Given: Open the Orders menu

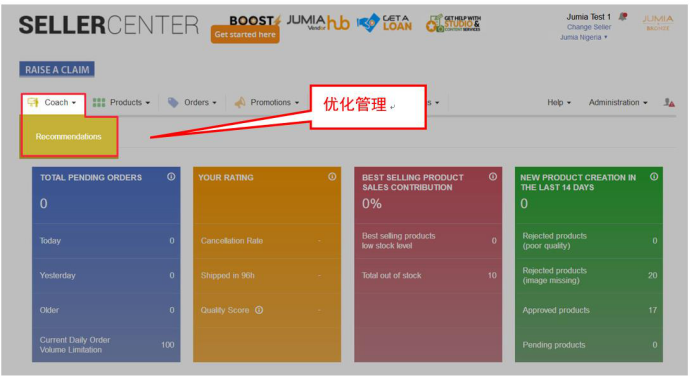Looking at the screenshot, I should pyautogui.click(x=192, y=103).
